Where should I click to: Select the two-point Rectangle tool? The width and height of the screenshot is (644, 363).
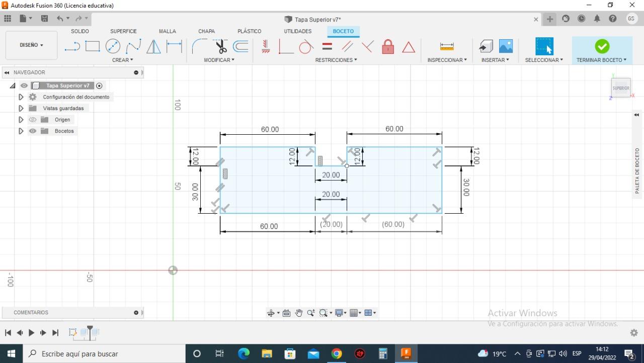pyautogui.click(x=93, y=47)
